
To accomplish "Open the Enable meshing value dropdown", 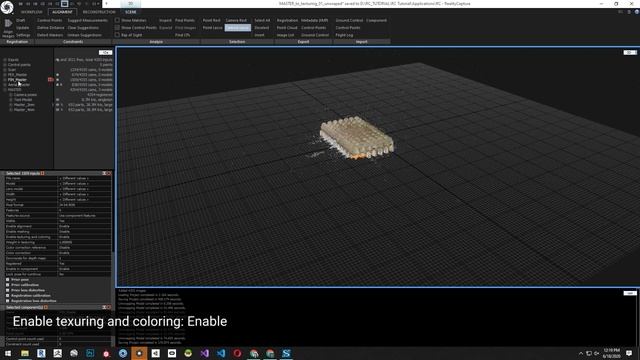I will click(84, 231).
